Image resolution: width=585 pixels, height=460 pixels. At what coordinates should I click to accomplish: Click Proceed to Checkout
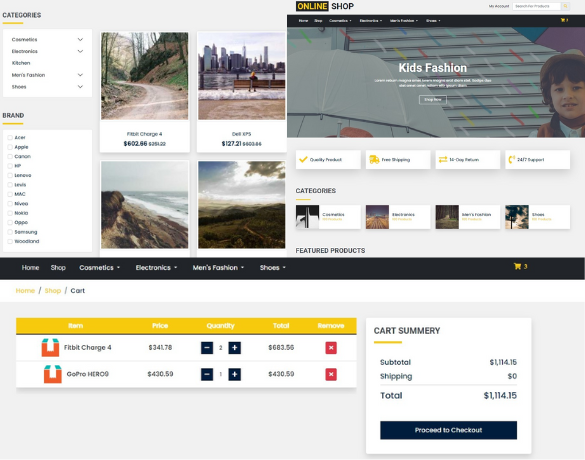448,430
